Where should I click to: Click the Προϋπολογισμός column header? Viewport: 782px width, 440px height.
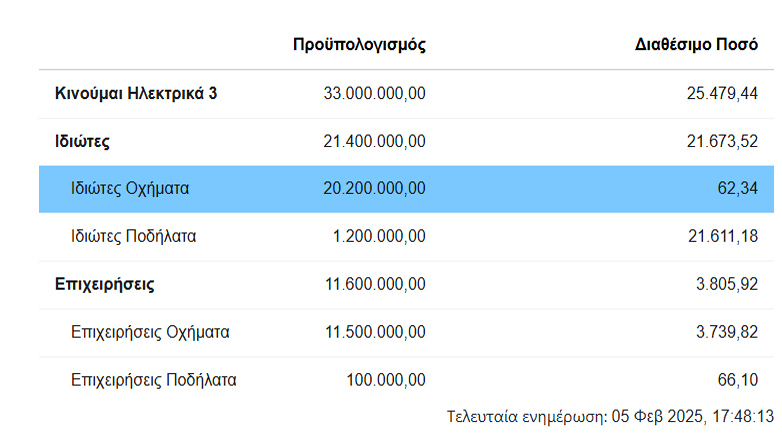click(x=360, y=45)
